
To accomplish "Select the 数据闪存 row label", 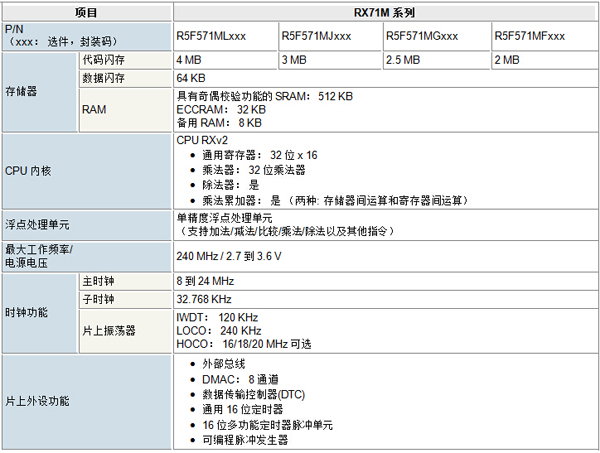I will [x=104, y=77].
